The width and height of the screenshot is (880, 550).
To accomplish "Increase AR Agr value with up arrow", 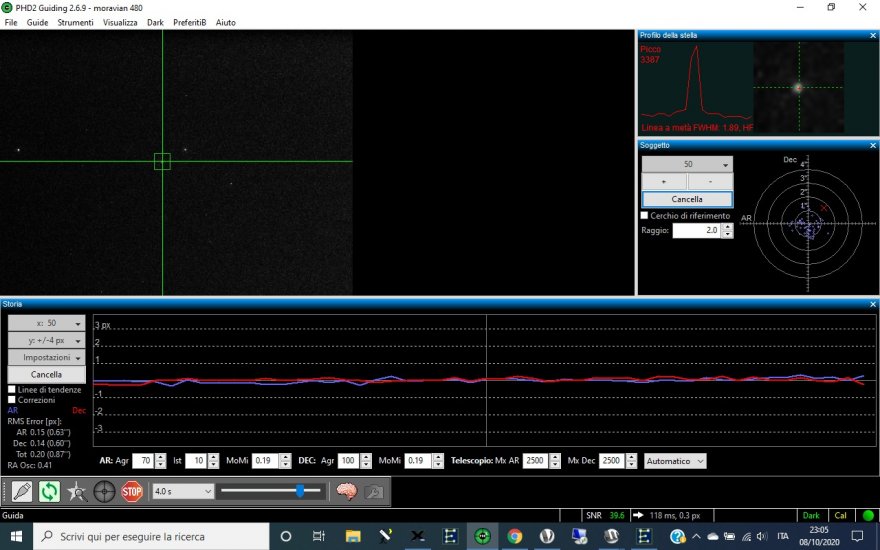I will pyautogui.click(x=161, y=457).
